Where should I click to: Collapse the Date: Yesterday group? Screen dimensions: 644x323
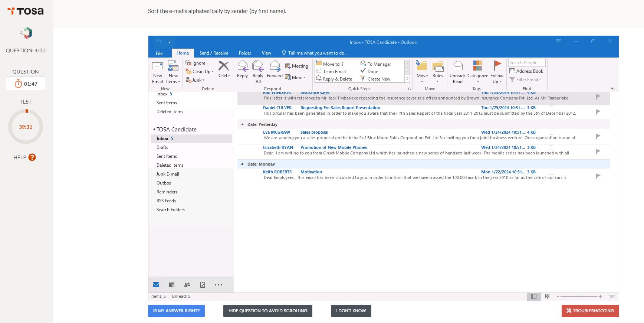[x=243, y=124]
